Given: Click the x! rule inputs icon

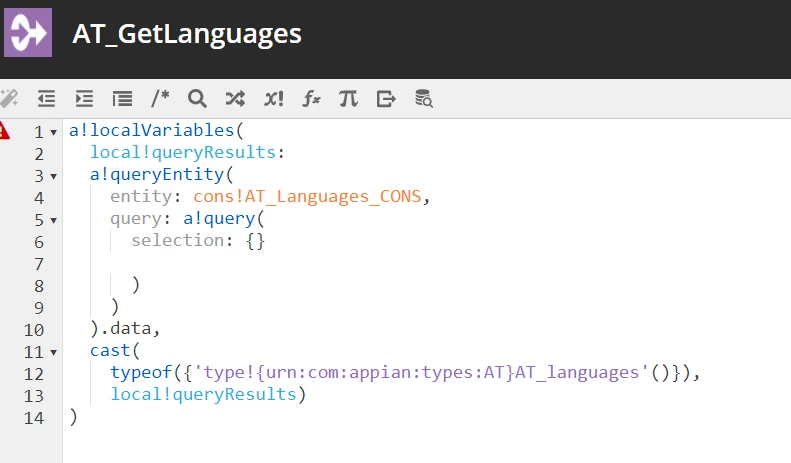Looking at the screenshot, I should click(273, 98).
